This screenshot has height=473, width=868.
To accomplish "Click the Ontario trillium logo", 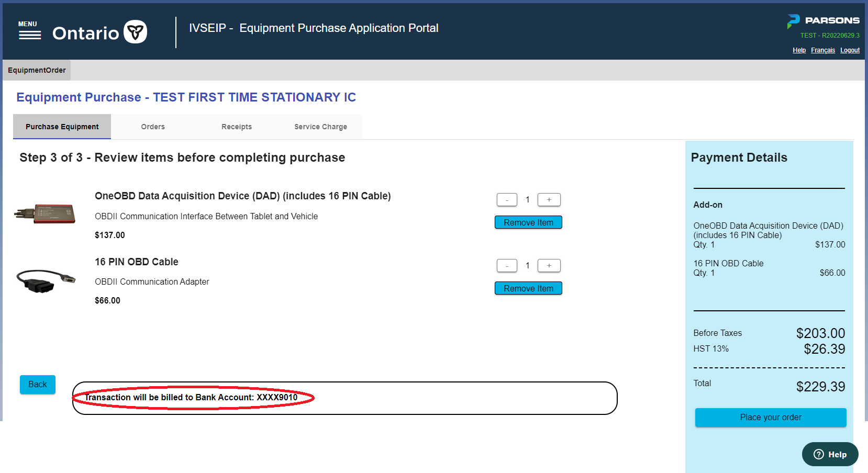I will (x=135, y=32).
